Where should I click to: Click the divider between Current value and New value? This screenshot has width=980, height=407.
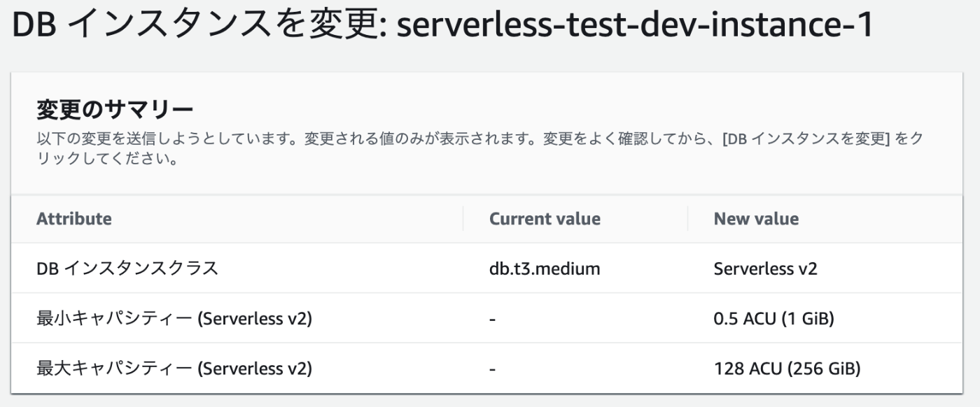pos(687,218)
